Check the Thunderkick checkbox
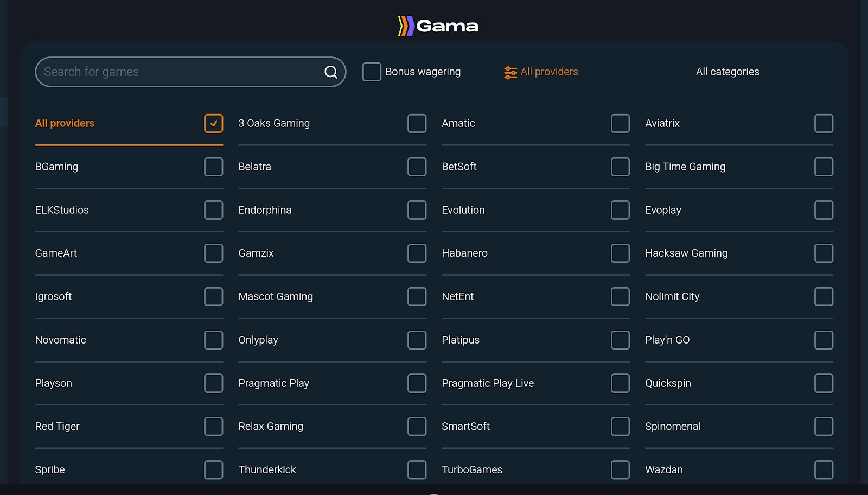 [x=417, y=470]
